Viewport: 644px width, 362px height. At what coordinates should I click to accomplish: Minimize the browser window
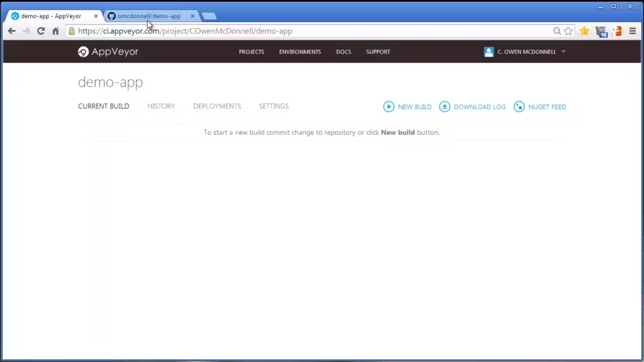click(600, 7)
